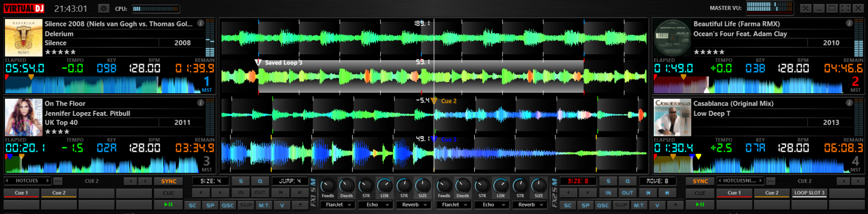This screenshot has height=214, width=868.
Task: Enable SLIP mode on right deck
Action: coord(621,205)
